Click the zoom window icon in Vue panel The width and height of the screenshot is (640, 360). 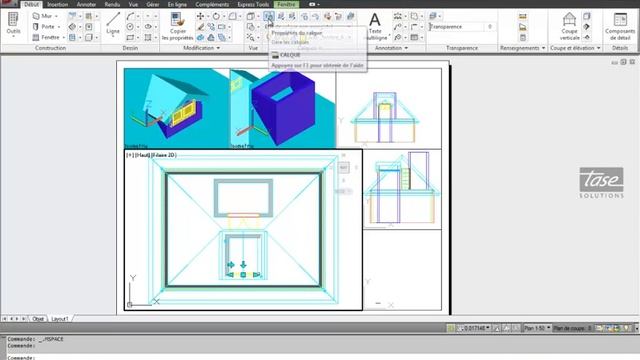click(250, 38)
